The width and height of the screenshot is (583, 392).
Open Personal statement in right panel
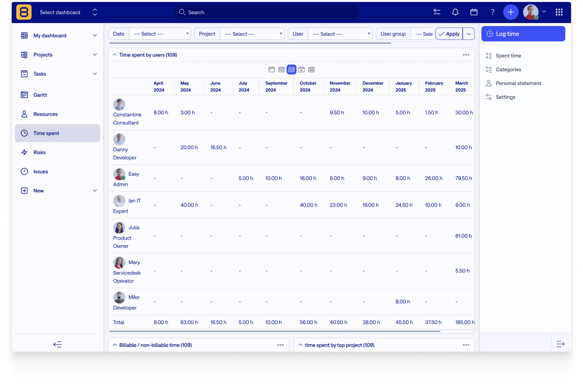click(518, 83)
